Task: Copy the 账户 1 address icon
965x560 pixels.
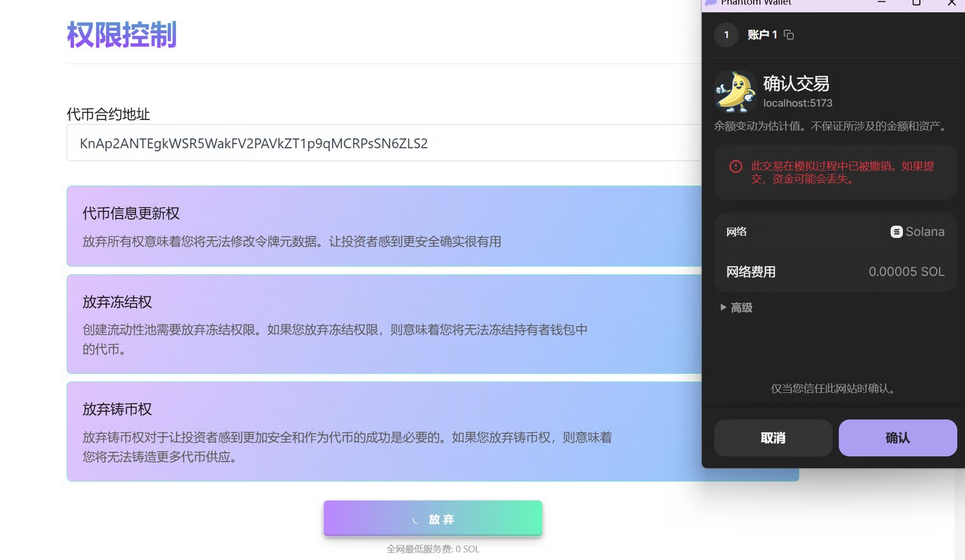Action: [789, 35]
